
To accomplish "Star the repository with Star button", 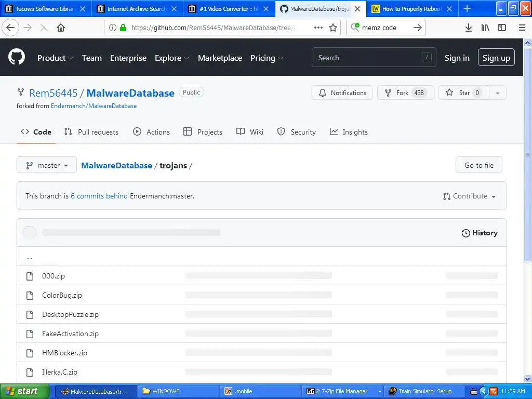I will tap(464, 93).
